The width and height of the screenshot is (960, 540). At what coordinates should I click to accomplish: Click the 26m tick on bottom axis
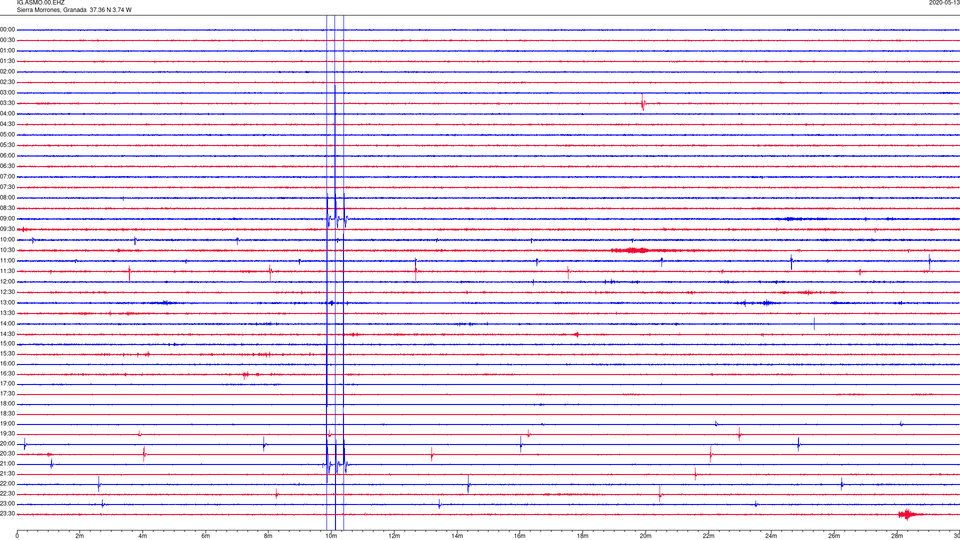pos(834,536)
